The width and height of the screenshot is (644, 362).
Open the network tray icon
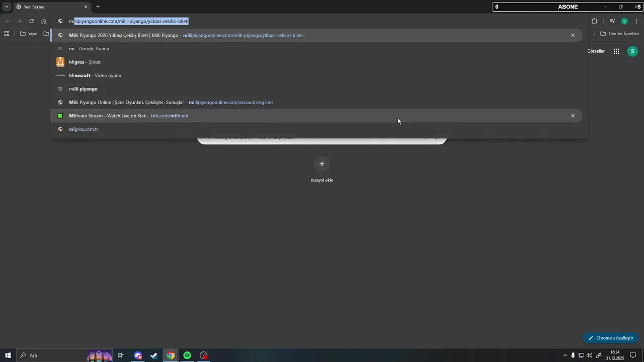[x=581, y=355]
